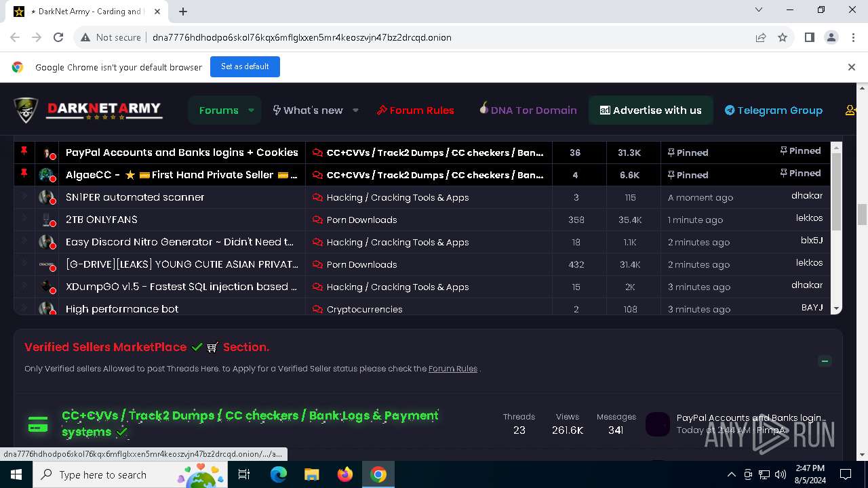The image size is (868, 488).
Task: Open Telegram Group link
Action: [773, 110]
